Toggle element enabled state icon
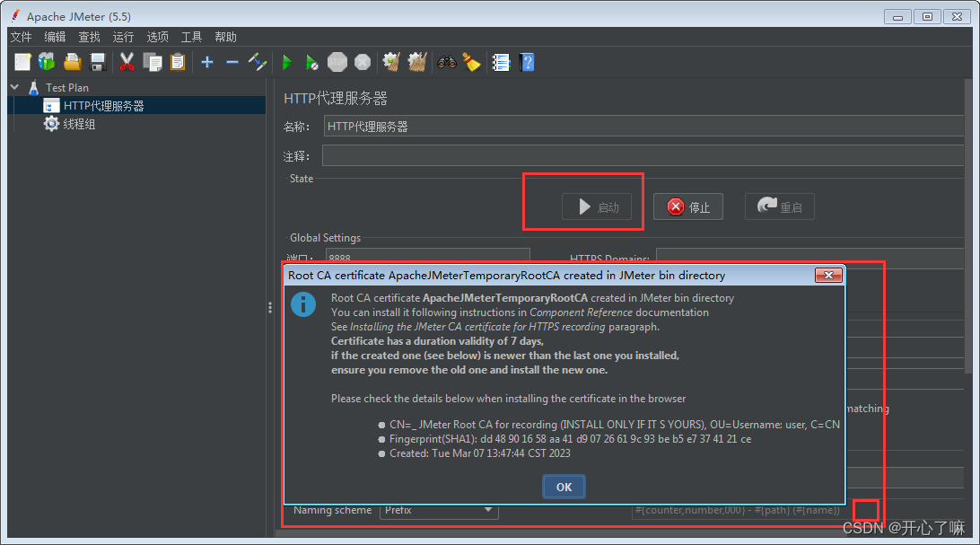Screen dimensions: 980x545 pyautogui.click(x=258, y=62)
